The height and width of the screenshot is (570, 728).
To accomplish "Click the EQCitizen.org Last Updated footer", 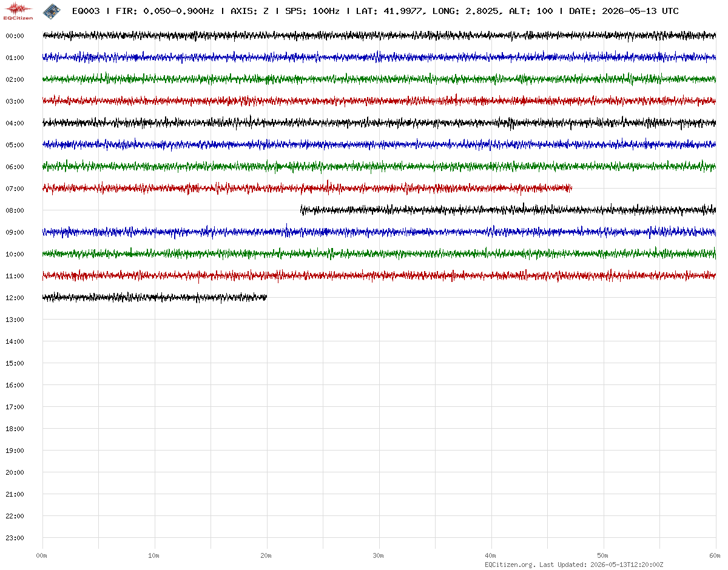I will click(x=574, y=565).
